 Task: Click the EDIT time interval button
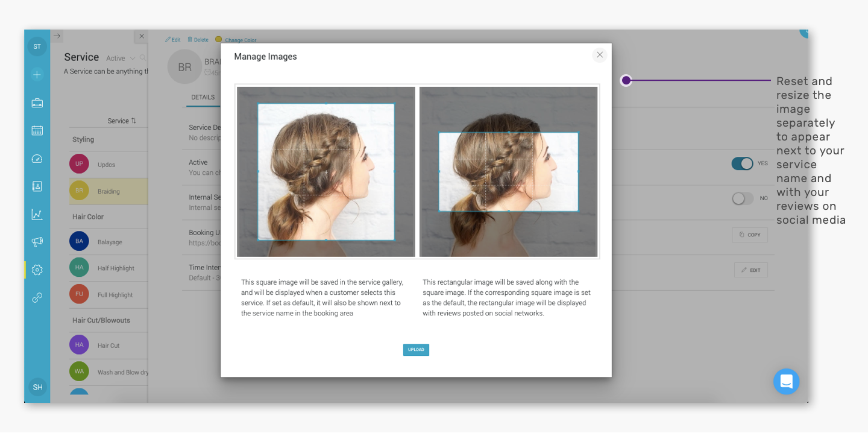click(x=751, y=270)
